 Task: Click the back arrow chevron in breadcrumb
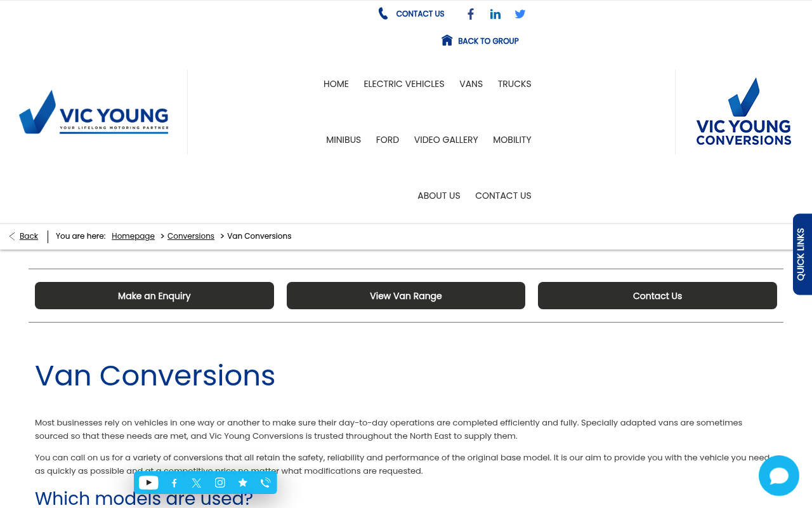point(12,236)
